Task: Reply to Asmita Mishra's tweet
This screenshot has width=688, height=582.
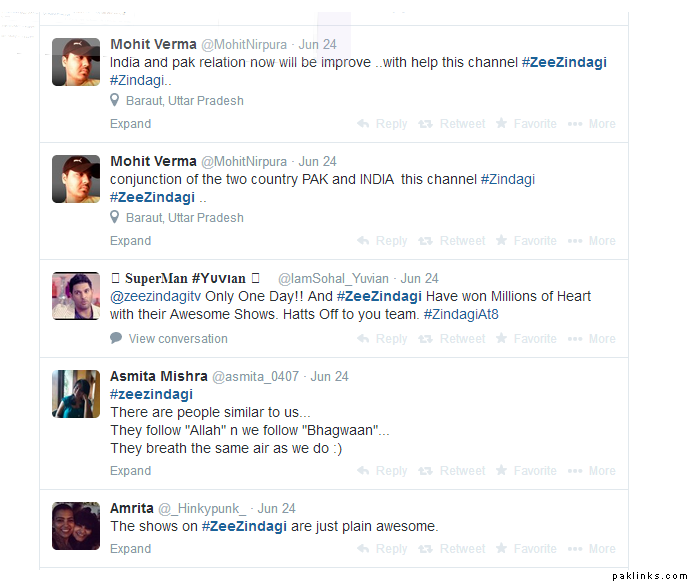Action: click(x=382, y=471)
